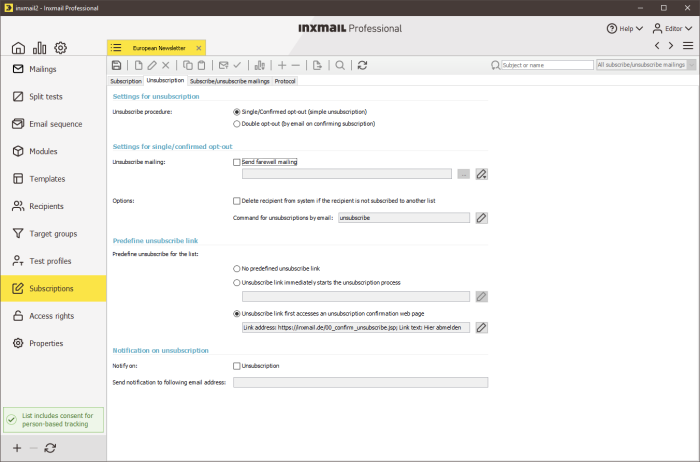Open the Editor user dropdown
The image size is (700, 462).
672,29
